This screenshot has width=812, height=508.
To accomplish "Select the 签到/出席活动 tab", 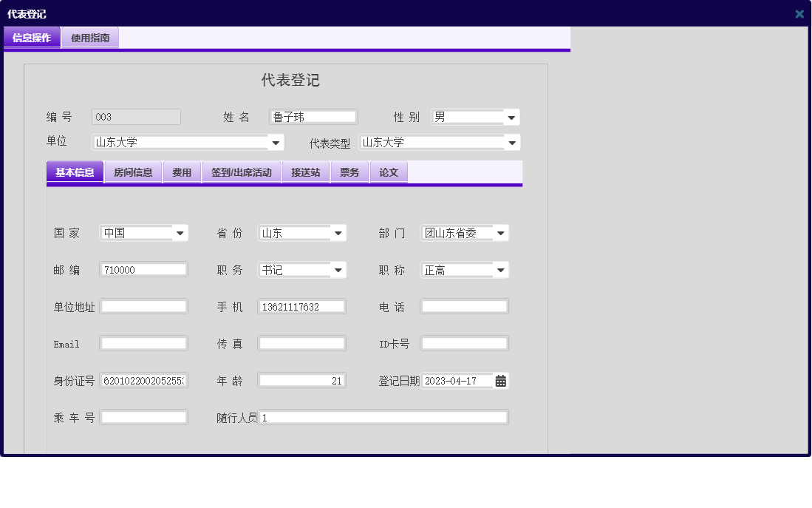I will (242, 172).
